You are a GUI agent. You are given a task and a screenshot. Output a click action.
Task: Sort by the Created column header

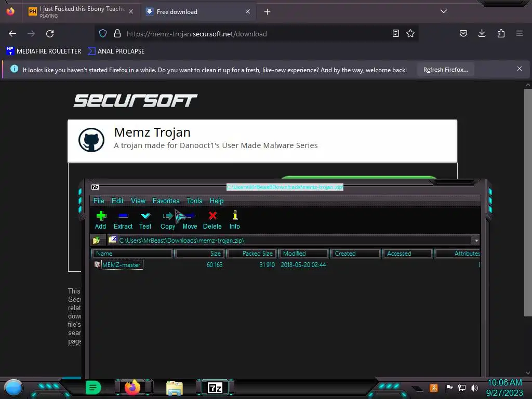point(355,254)
